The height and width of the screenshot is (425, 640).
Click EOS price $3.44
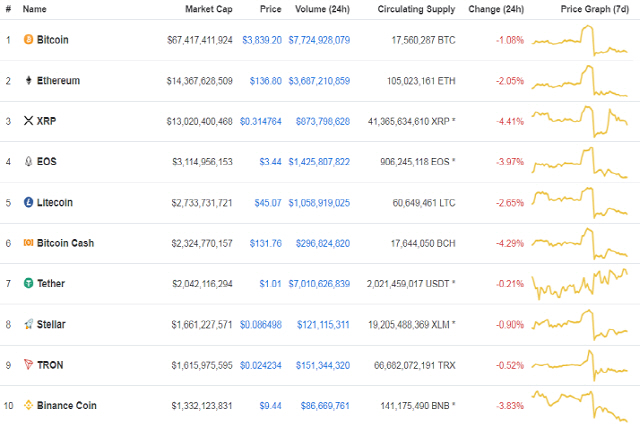coord(271,162)
